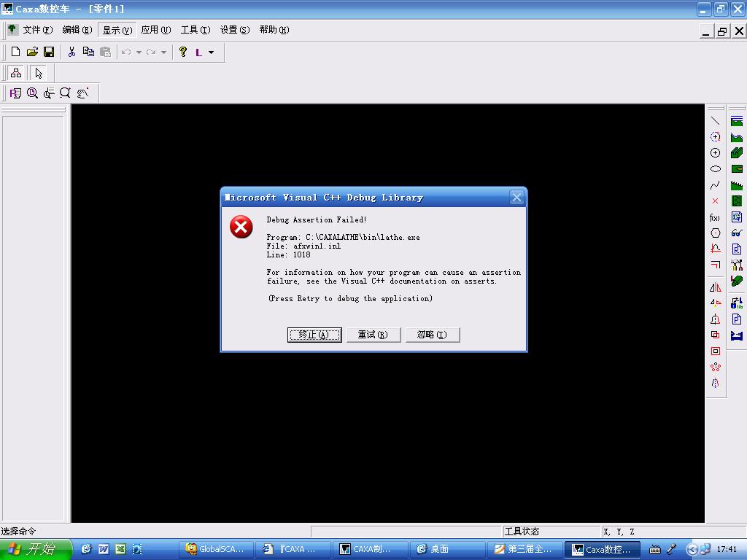Open a file with the folder icon
The image size is (747, 560).
click(32, 52)
